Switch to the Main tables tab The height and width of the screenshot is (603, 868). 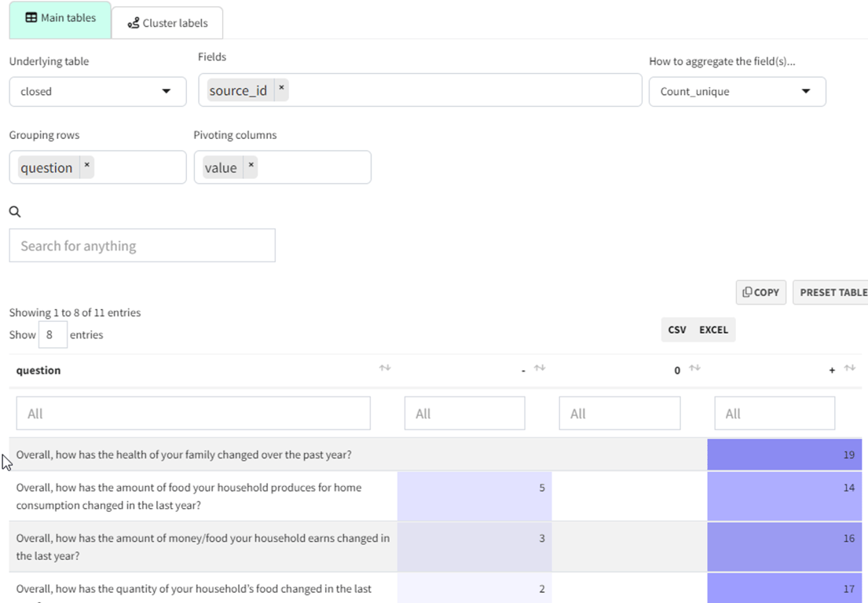[x=60, y=19]
